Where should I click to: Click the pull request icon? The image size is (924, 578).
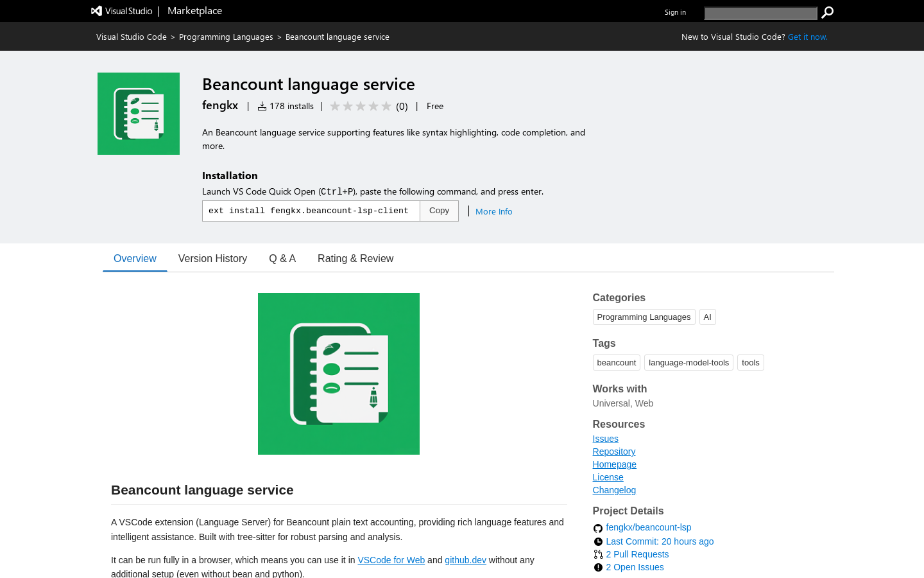[598, 555]
